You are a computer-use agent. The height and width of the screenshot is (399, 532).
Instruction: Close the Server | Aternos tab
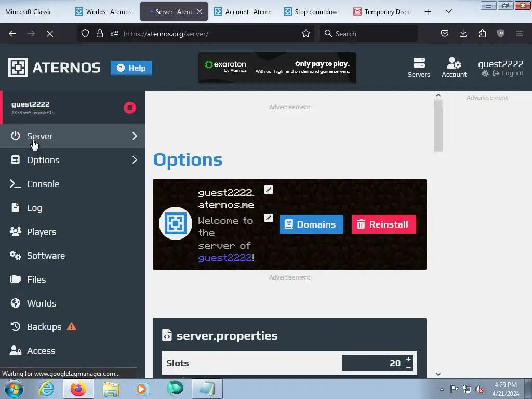(199, 11)
